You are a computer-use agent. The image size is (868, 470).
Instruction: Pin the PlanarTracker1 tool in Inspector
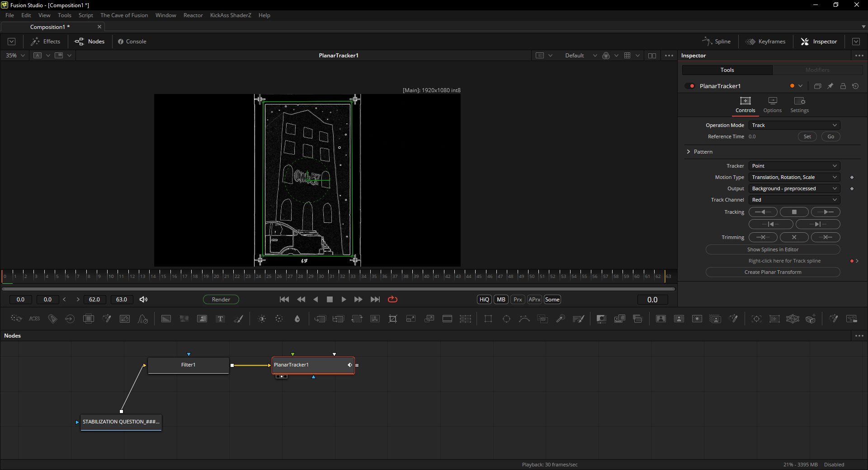[x=830, y=86]
